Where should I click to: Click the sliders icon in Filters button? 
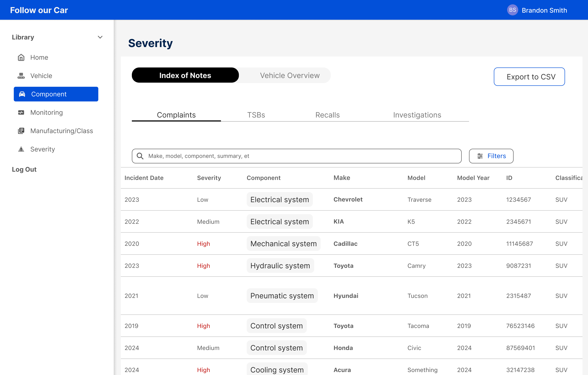[x=480, y=156]
